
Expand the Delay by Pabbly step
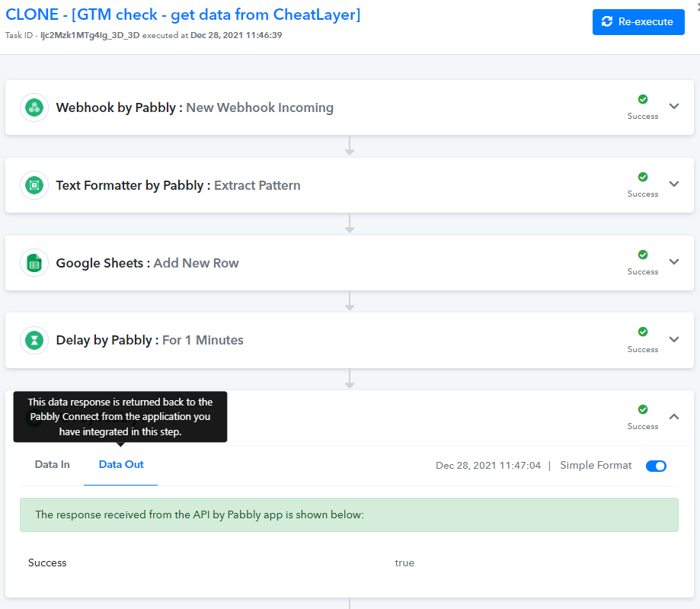pyautogui.click(x=674, y=339)
